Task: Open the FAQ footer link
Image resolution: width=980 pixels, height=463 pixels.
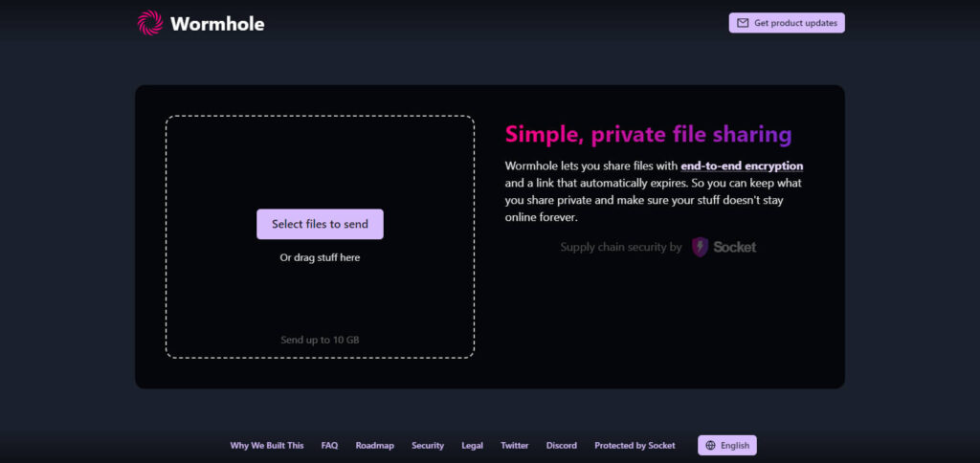Action: pos(329,446)
